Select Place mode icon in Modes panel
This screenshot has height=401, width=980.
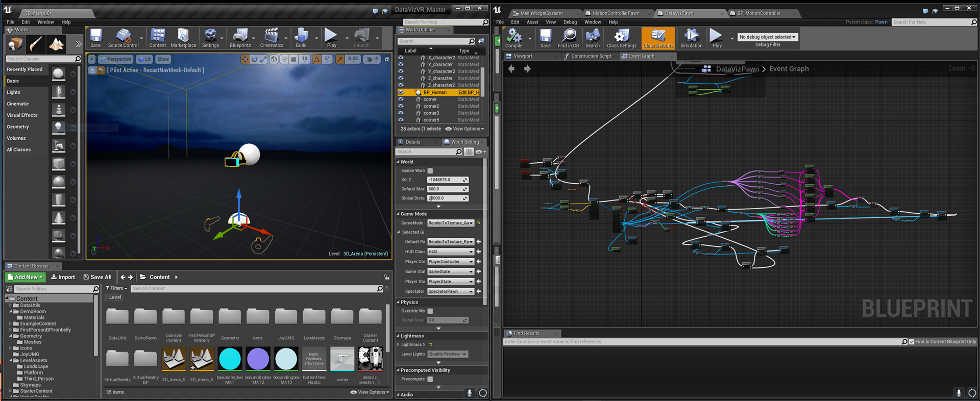(x=15, y=44)
